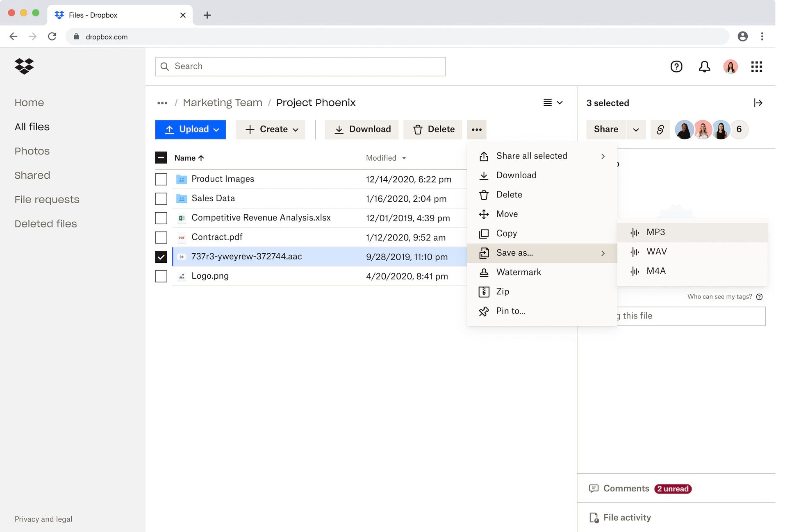The image size is (787, 532).
Task: Open Dropbox home via the logo icon
Action: [x=24, y=66]
